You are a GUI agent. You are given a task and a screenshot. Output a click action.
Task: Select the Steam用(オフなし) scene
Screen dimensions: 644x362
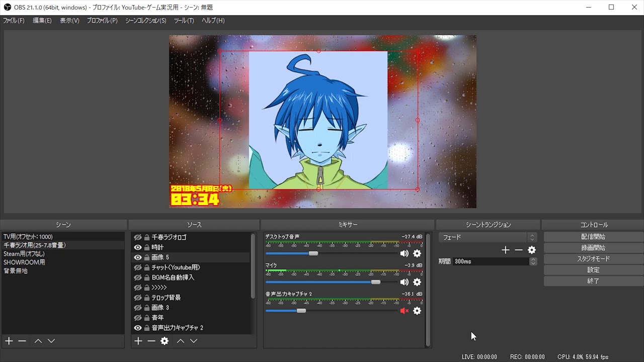coord(63,254)
